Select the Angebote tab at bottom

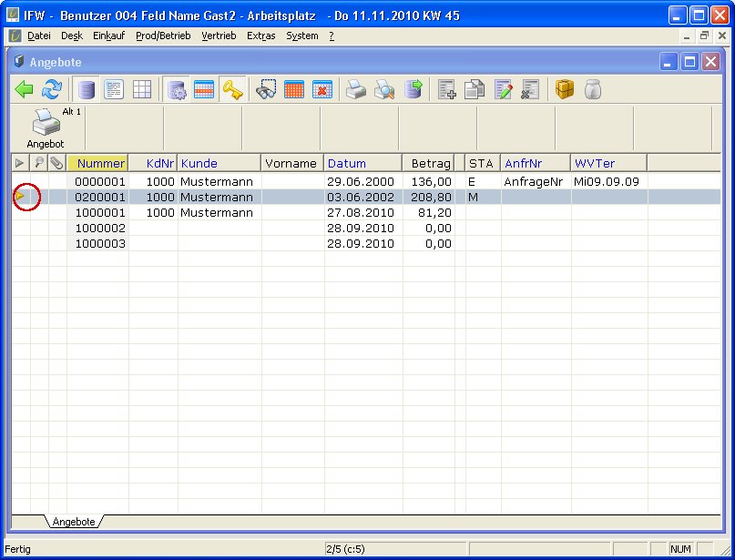tap(74, 522)
